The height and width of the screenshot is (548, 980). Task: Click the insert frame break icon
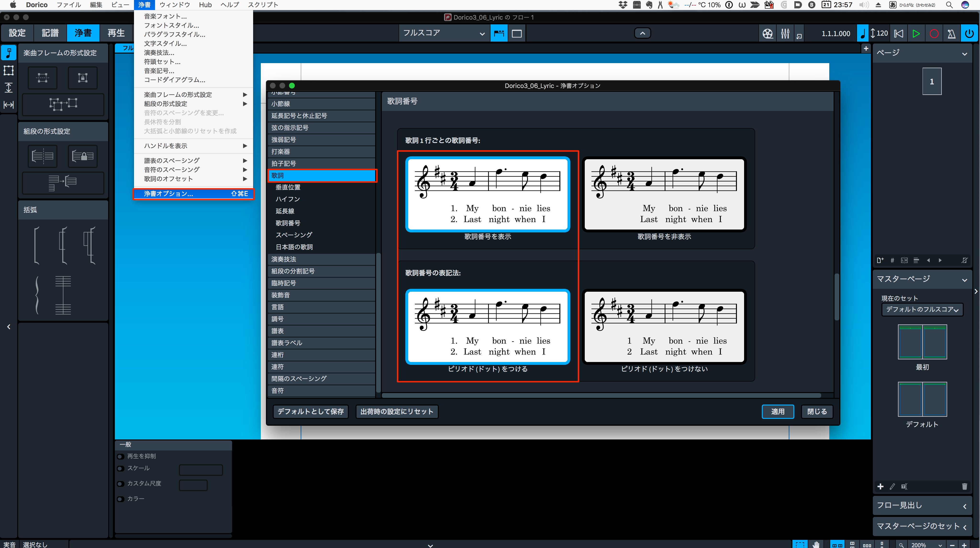pyautogui.click(x=43, y=77)
